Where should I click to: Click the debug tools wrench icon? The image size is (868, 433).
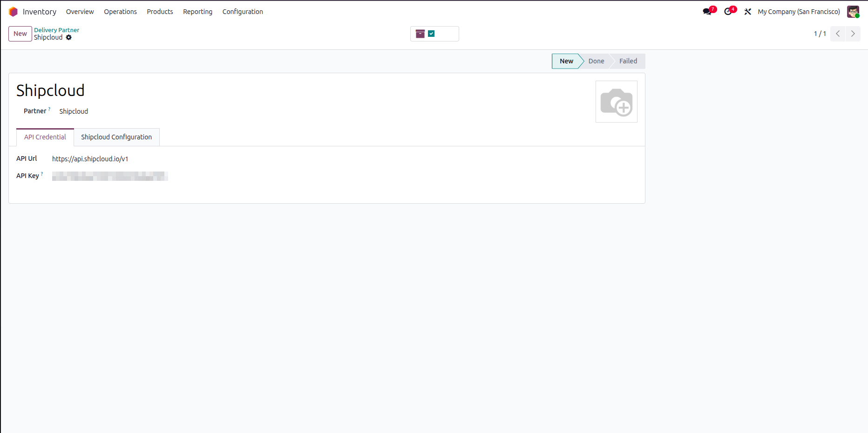(748, 12)
